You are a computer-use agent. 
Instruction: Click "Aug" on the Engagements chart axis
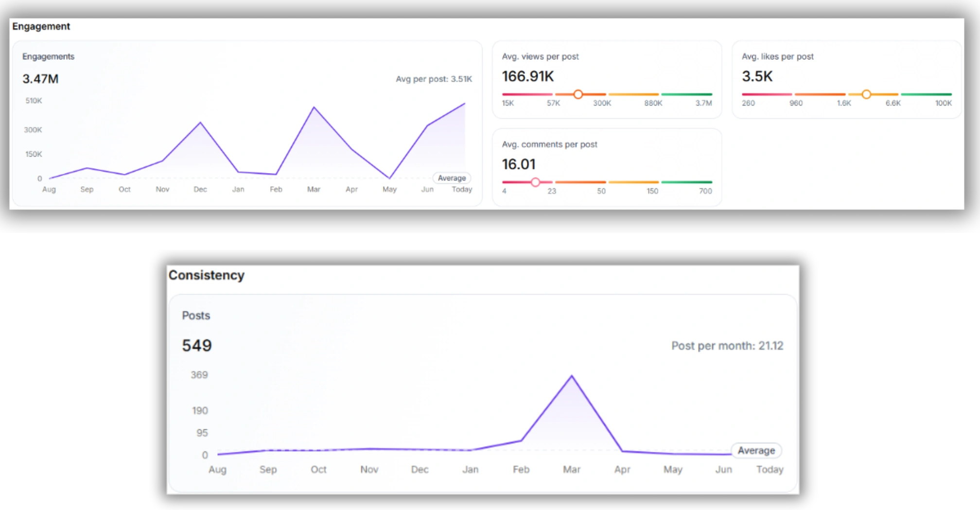click(x=49, y=189)
